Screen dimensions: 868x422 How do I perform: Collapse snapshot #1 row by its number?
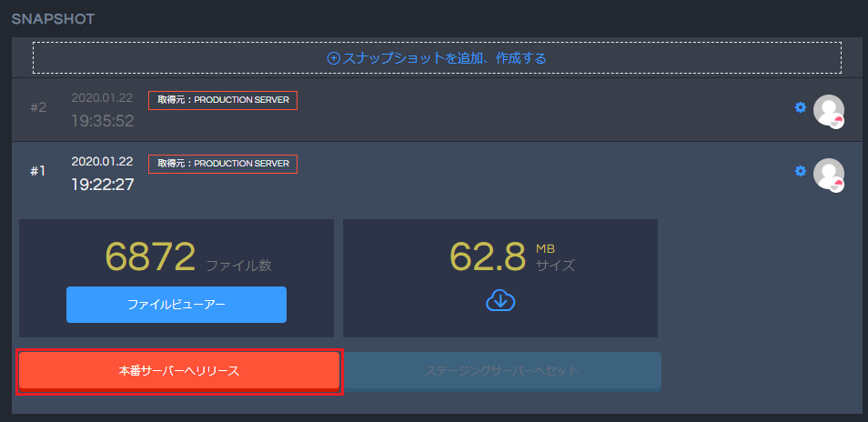38,171
